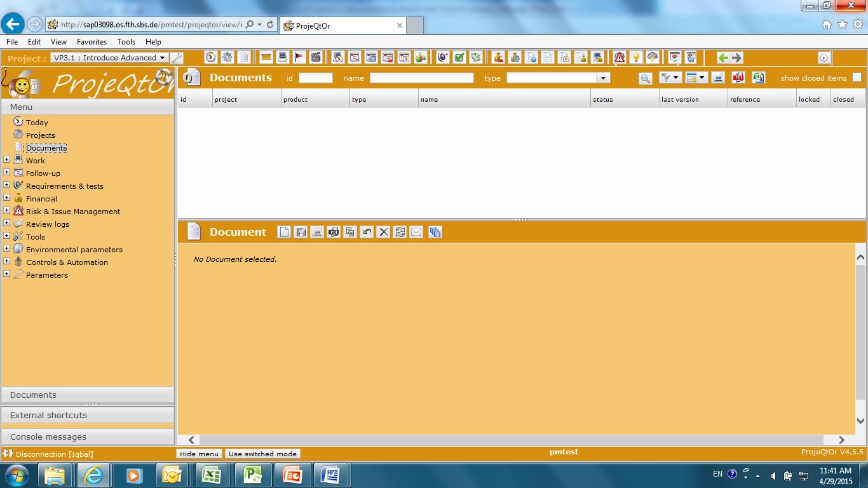
Task: Click Disconnection [Iqbal] link
Action: 54,454
